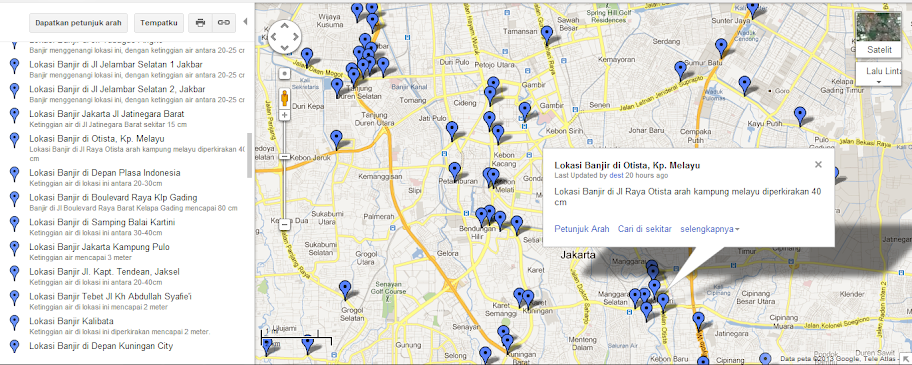The width and height of the screenshot is (912, 365).
Task: Select Lokasi Banjir di Depan Plasa Indonesia
Action: tap(105, 173)
